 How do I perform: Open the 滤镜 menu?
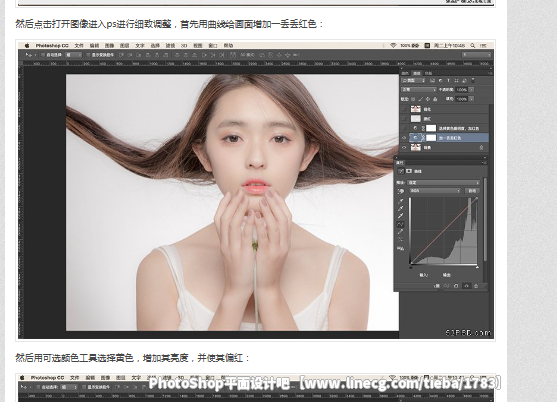point(171,45)
